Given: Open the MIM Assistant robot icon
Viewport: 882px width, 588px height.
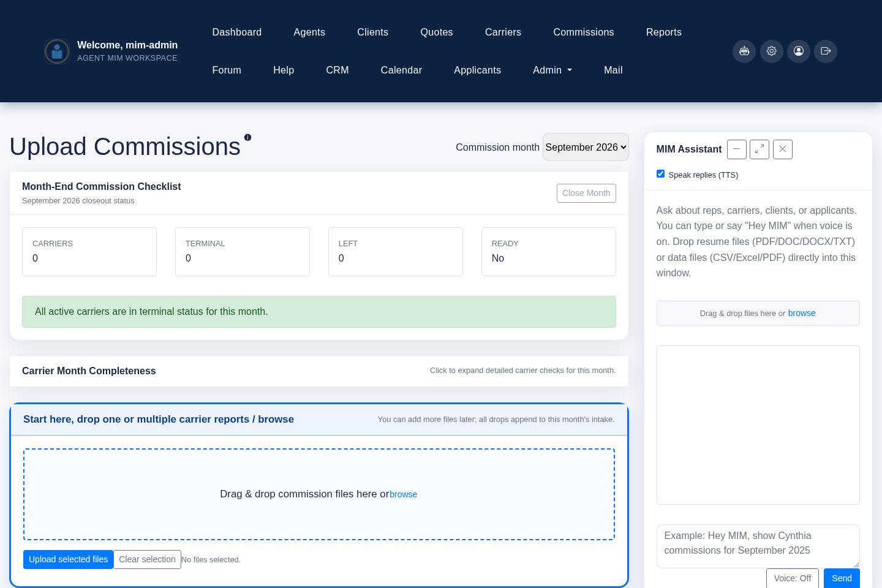Looking at the screenshot, I should coord(744,51).
